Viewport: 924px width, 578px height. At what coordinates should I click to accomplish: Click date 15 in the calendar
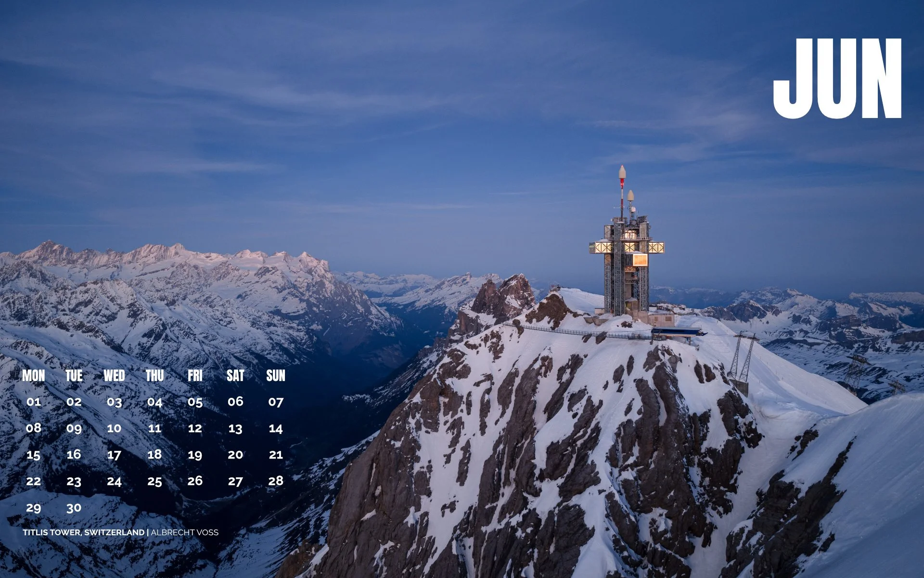[x=34, y=455]
